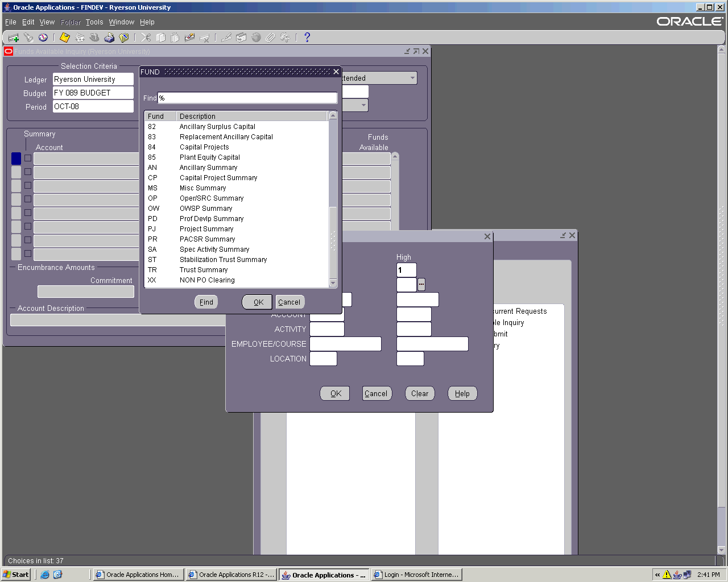Check the first row Summary checkbox
This screenshot has height=582, width=728.
[28, 158]
